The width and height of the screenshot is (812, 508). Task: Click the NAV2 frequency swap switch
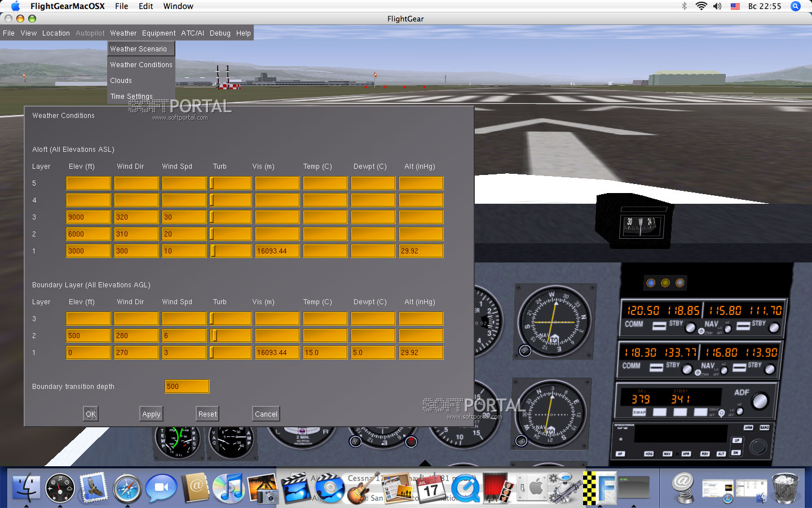point(739,368)
